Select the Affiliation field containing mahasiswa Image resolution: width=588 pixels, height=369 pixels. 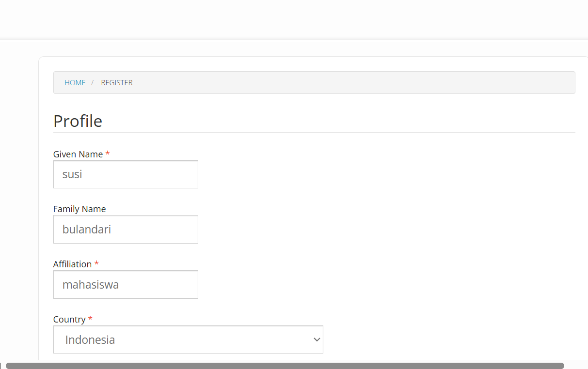coord(126,285)
